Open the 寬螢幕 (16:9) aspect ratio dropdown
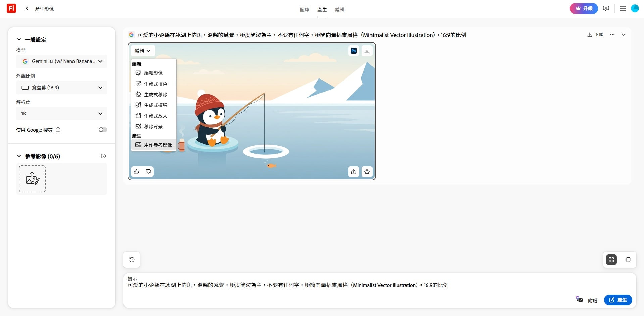Viewport: 644px width, 316px height. tap(62, 88)
